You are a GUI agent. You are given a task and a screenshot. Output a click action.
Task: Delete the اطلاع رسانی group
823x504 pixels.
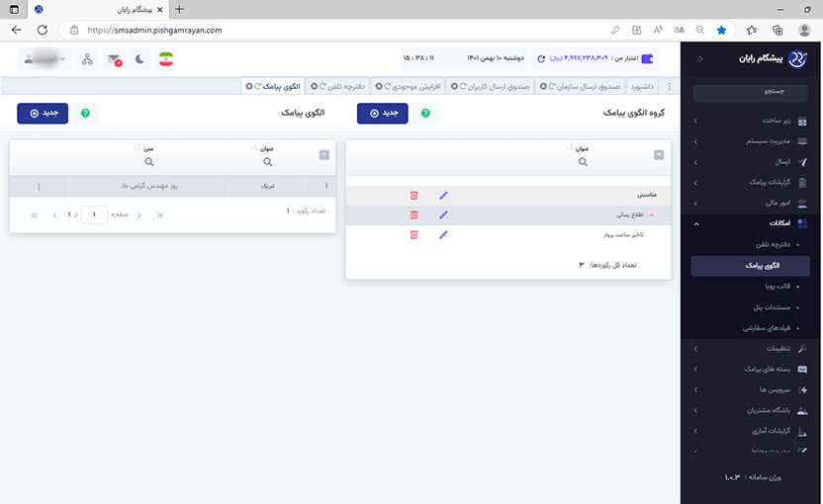[x=413, y=215]
